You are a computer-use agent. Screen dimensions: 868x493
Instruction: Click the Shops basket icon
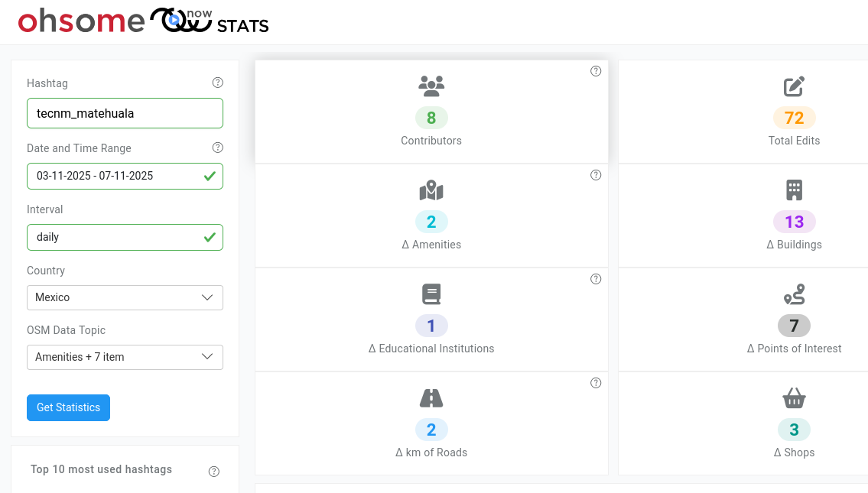tap(794, 398)
